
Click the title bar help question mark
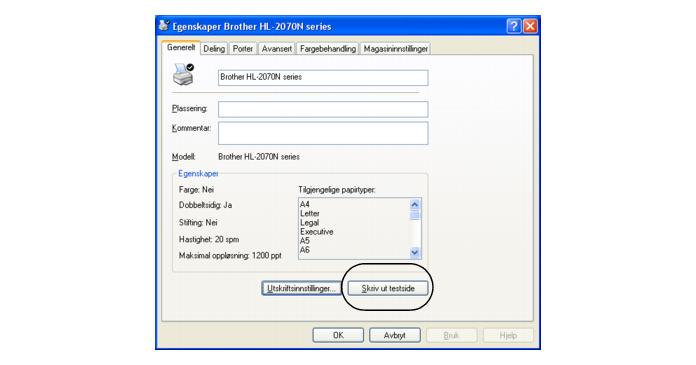[514, 26]
